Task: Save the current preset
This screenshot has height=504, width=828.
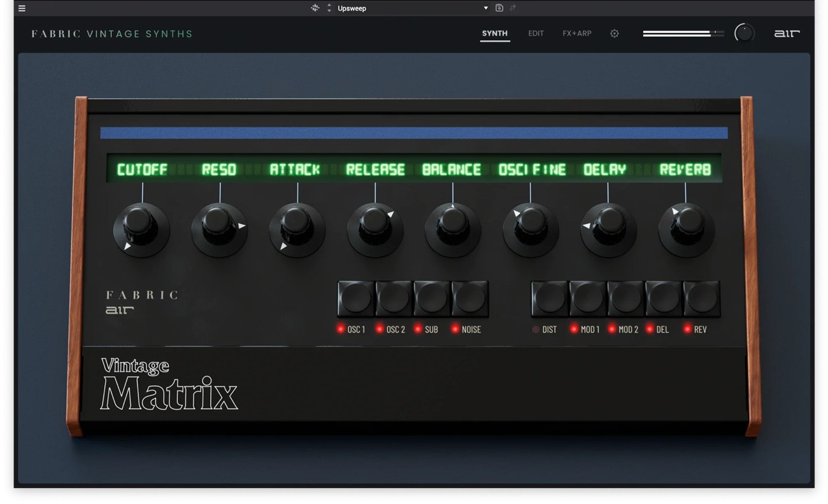Action: pyautogui.click(x=499, y=8)
